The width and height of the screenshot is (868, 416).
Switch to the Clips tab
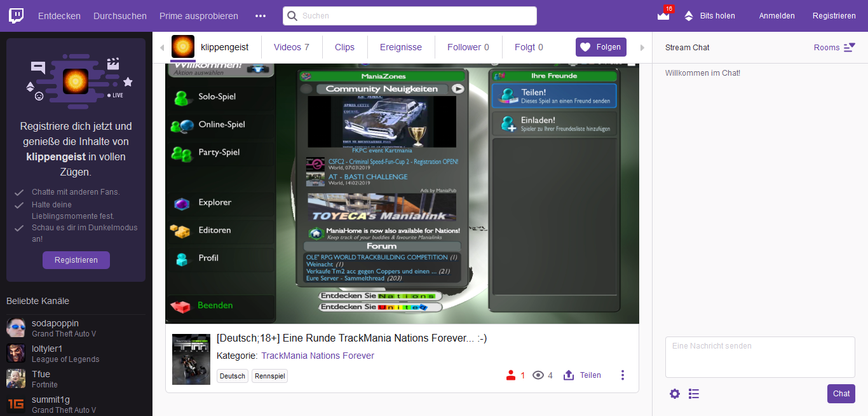tap(344, 47)
